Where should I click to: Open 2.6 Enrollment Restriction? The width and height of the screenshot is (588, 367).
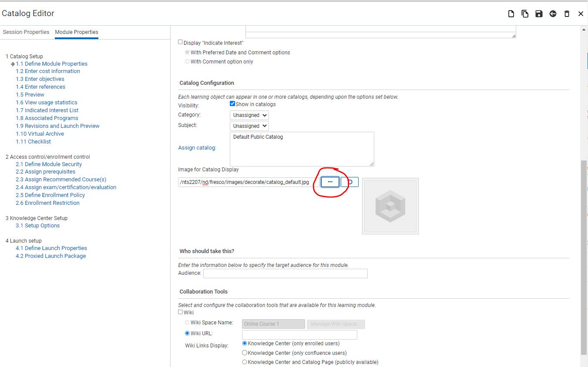[x=48, y=203]
